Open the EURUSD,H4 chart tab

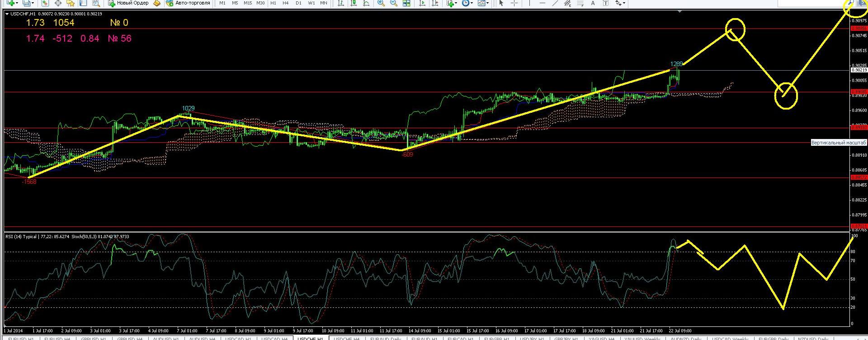click(57, 338)
